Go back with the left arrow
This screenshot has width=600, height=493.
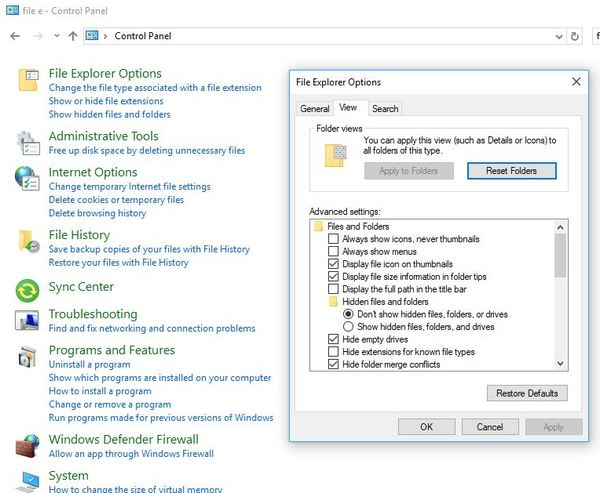[15, 36]
